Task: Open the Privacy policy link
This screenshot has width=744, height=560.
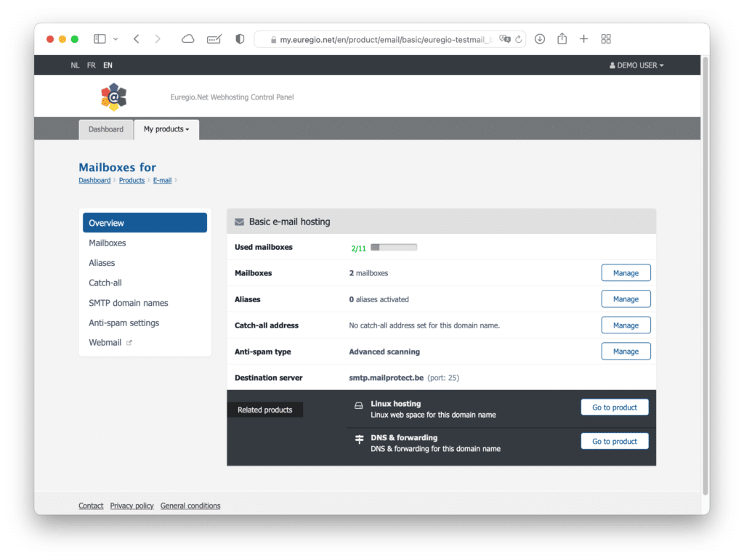Action: click(x=132, y=506)
